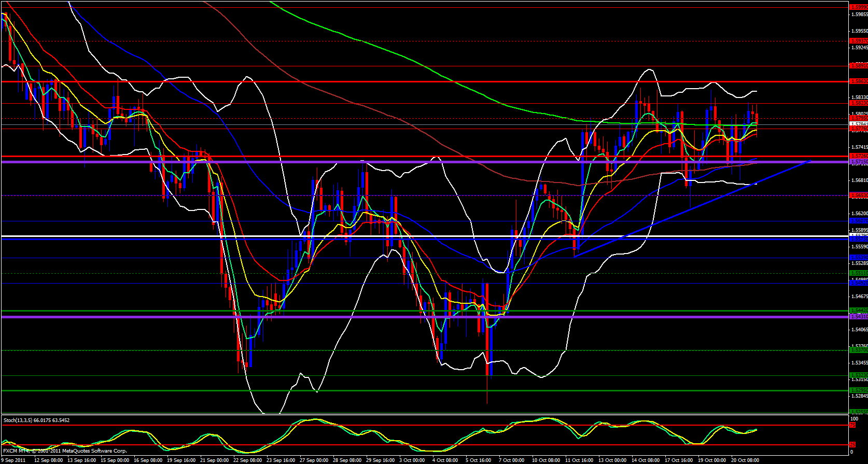Screen dimensions: 868x464
Task: Click the green 1.52950 price label
Action: coord(858,390)
